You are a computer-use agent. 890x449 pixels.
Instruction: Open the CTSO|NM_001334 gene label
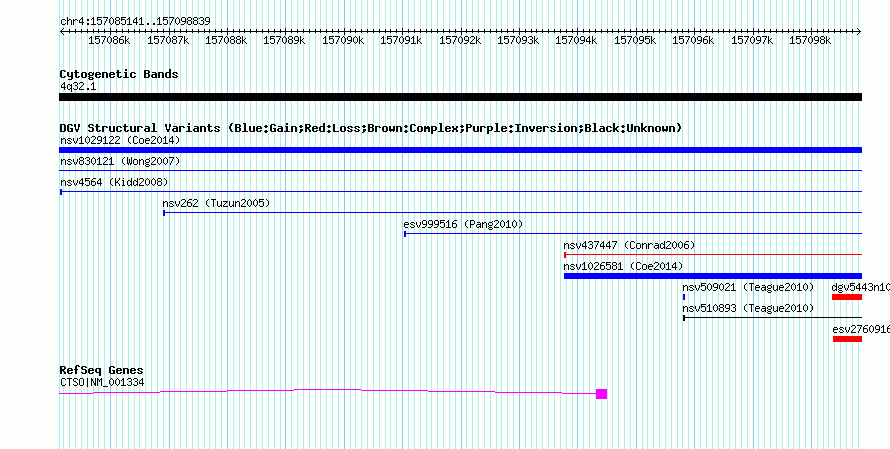point(102,383)
